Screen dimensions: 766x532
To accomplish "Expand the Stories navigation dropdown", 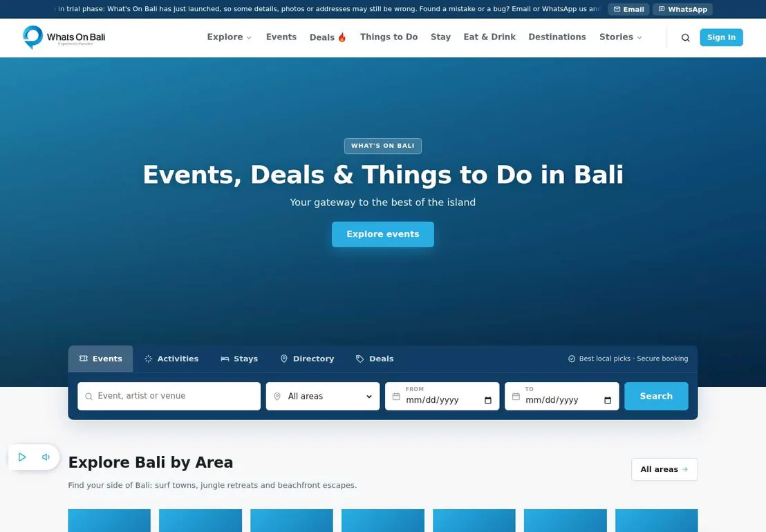I will click(620, 37).
